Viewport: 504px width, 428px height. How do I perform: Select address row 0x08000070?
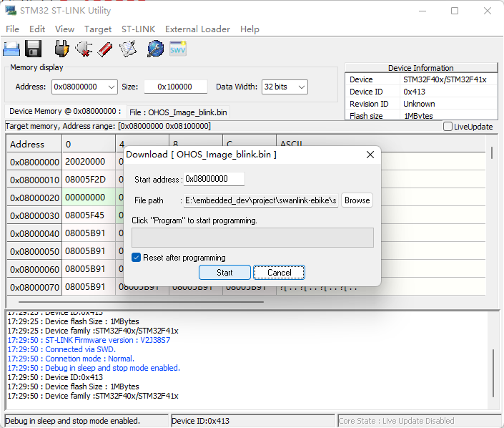click(34, 287)
